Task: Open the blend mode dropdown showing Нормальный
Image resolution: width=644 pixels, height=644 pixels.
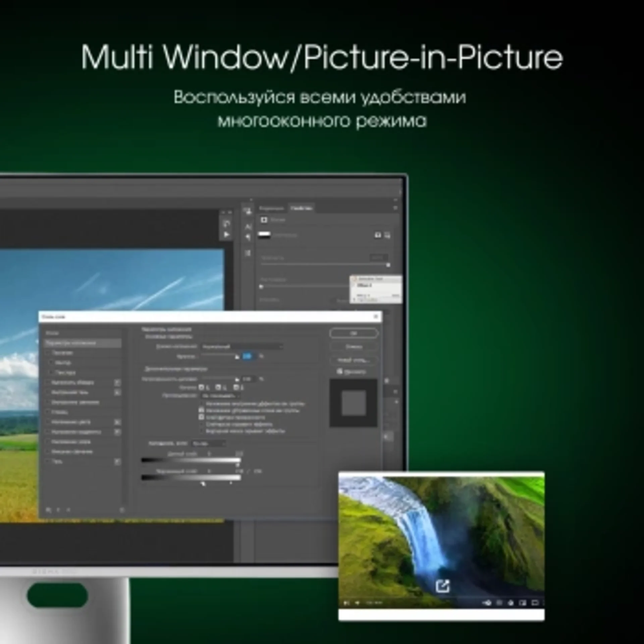Action: pos(242,346)
